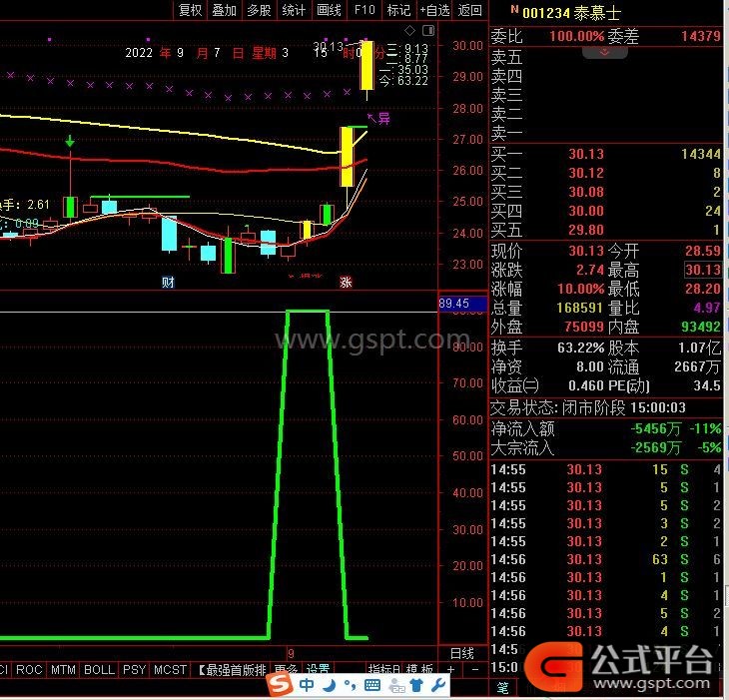This screenshot has height=700, width=729.
Task: Open the 指标B indicator tab
Action: pos(384,669)
